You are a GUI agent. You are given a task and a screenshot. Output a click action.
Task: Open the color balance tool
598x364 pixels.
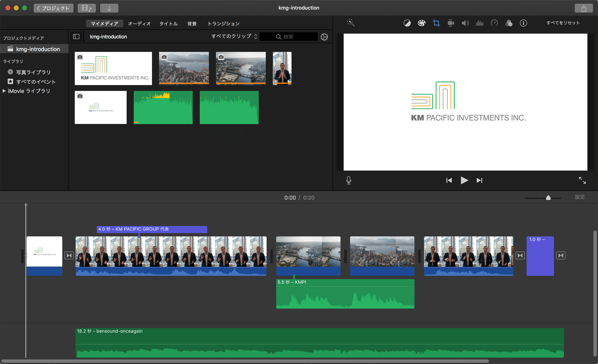[407, 23]
